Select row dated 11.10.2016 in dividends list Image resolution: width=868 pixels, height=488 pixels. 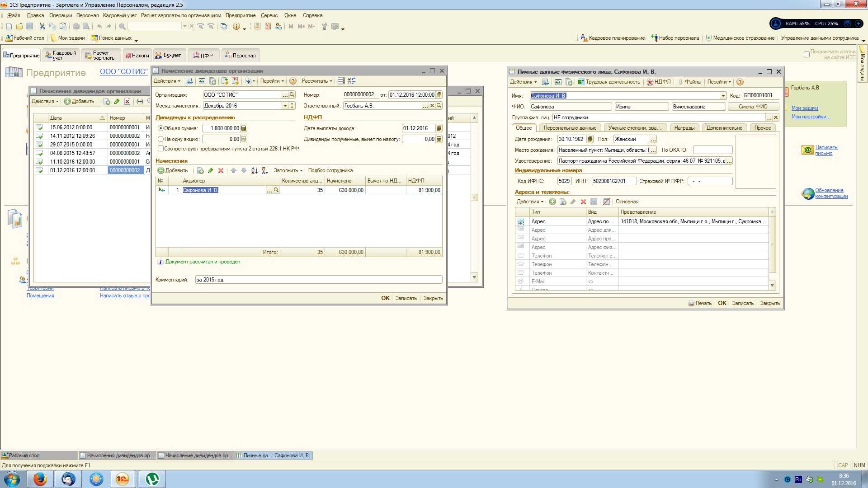click(x=92, y=162)
